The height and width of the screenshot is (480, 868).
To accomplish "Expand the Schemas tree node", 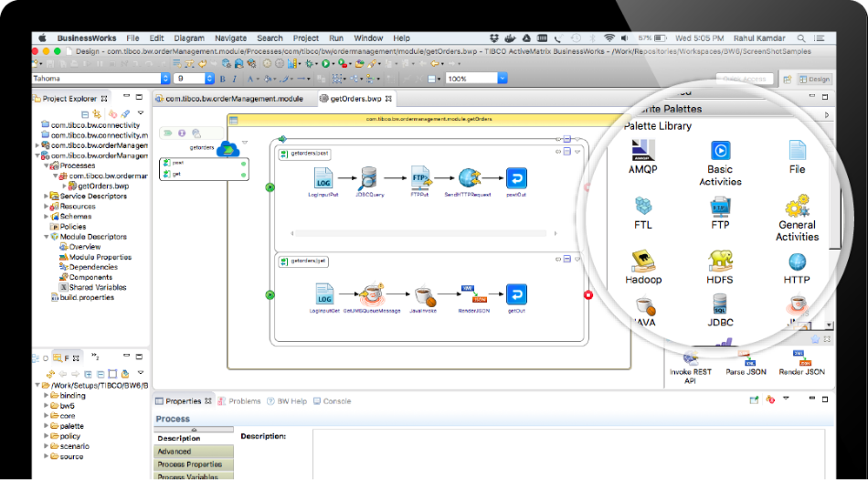I will click(x=47, y=217).
